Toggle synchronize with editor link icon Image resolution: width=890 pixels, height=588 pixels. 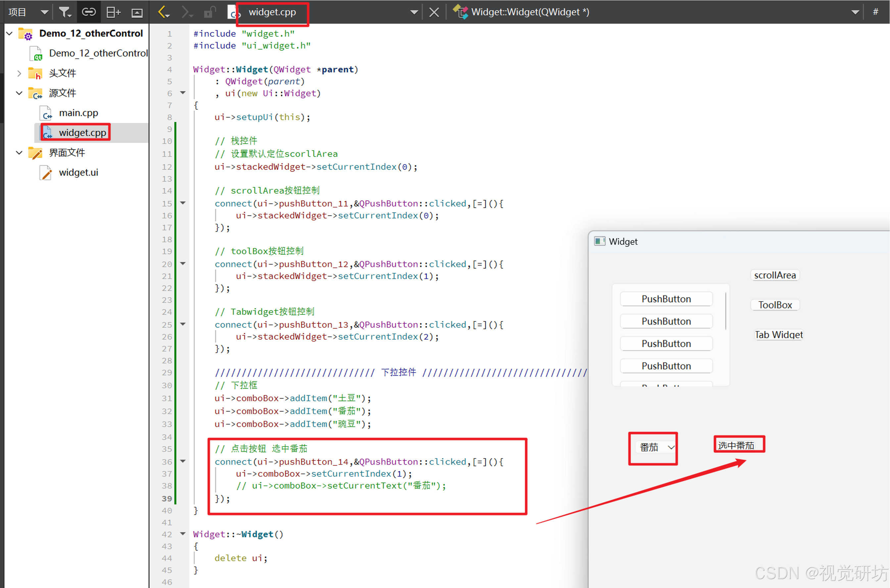(89, 12)
